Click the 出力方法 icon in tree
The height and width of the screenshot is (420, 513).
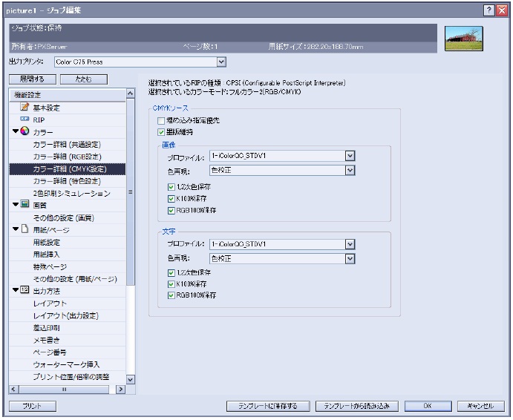tap(24, 290)
